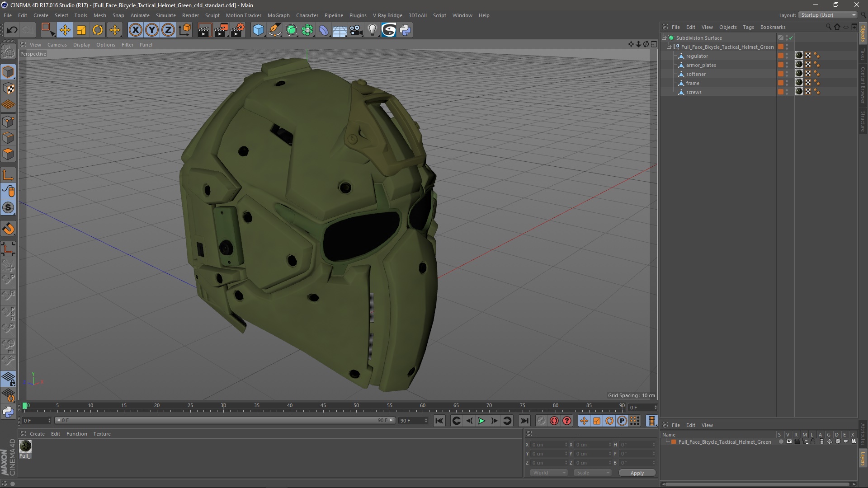Open the Mesh menu
This screenshot has height=488, width=868.
coord(99,15)
